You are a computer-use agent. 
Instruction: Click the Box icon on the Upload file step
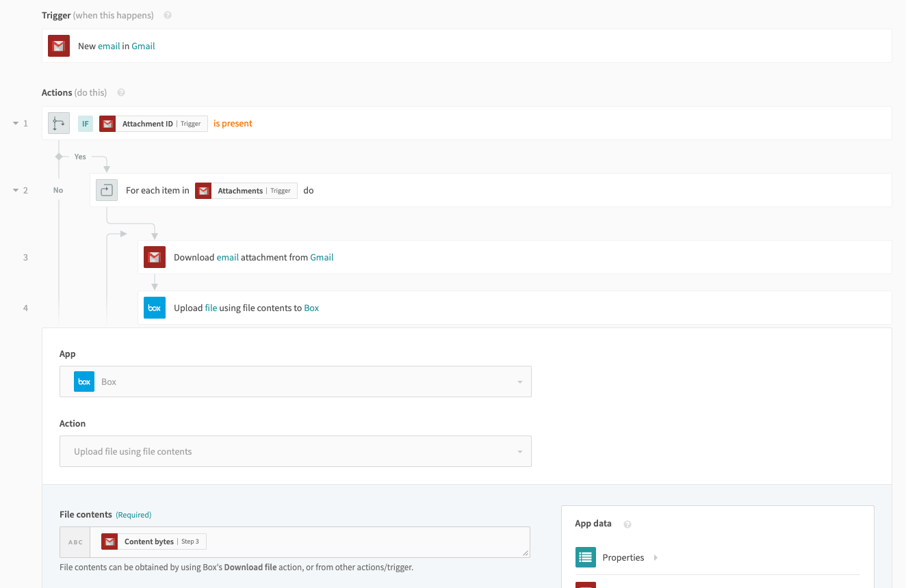tap(154, 308)
